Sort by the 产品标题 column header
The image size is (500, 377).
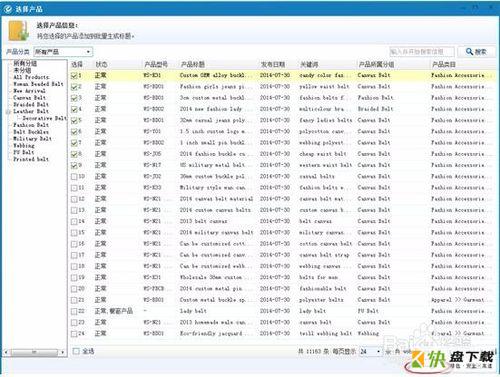click(192, 64)
